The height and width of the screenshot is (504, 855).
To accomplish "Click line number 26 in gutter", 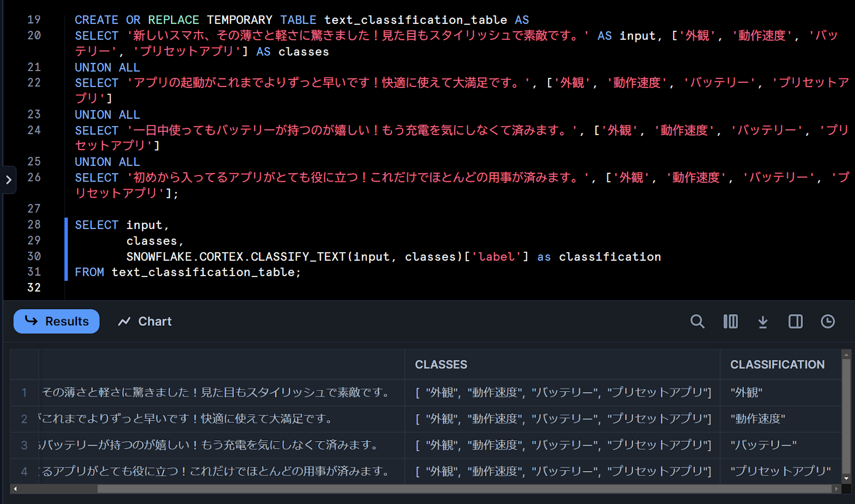I will tap(34, 177).
